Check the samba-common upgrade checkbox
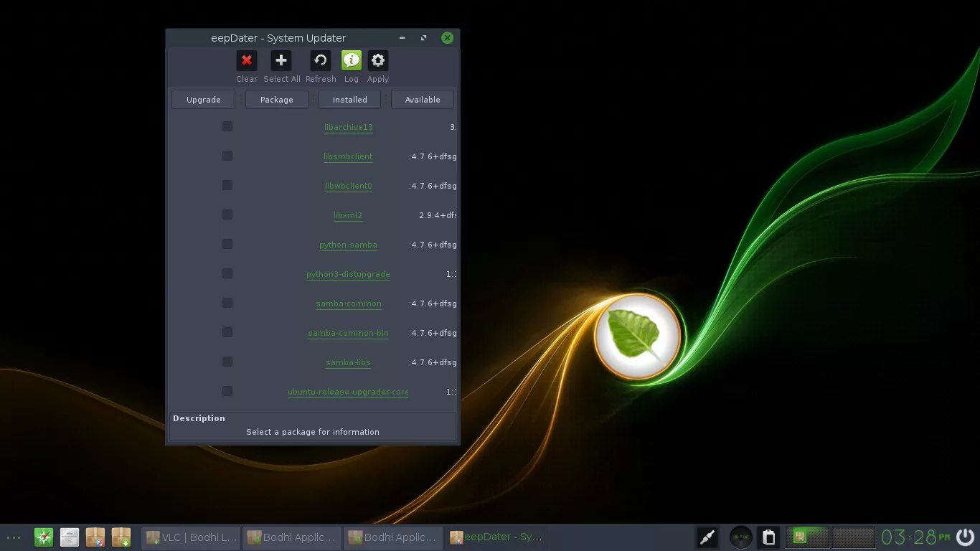 click(x=227, y=303)
